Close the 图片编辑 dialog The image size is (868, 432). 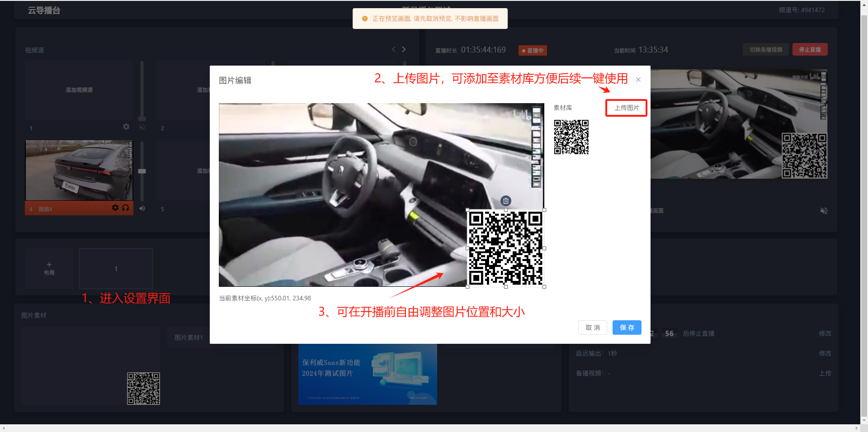(638, 80)
